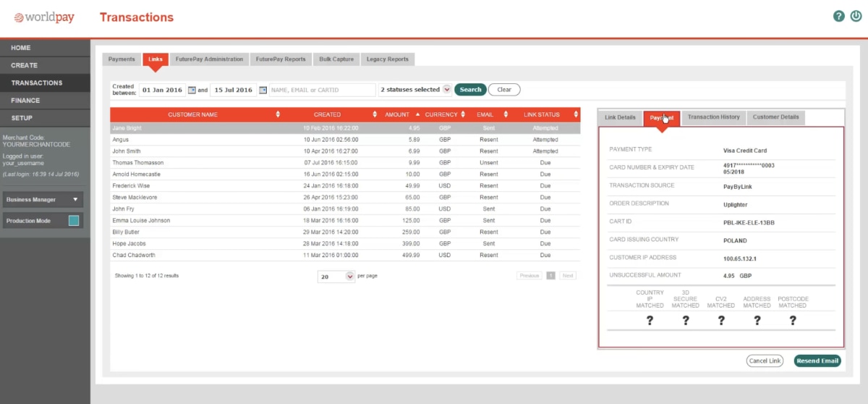Select the John Smith row
Viewport: 868px width, 404px height.
tap(345, 151)
